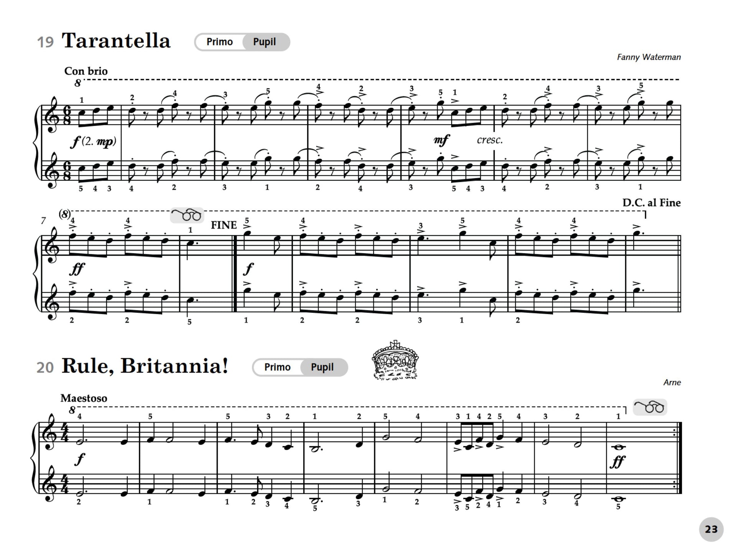Click the page number 23 badge
This screenshot has width=746, height=560.
tap(711, 529)
